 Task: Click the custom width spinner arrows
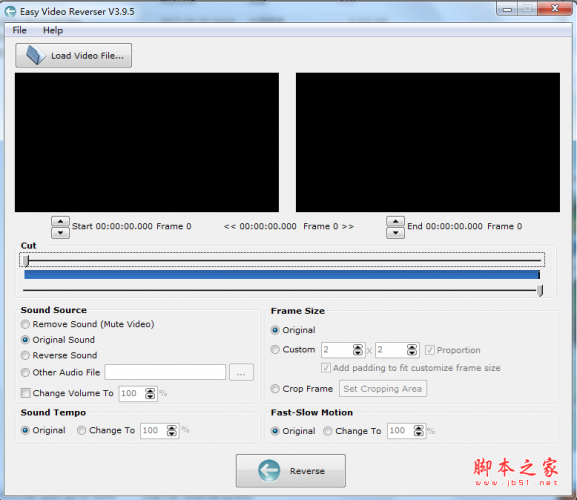(x=358, y=350)
